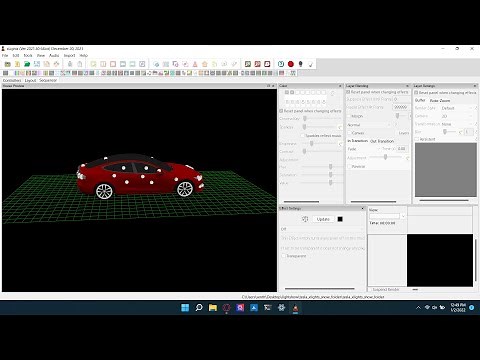This screenshot has height=360, width=480.
Task: Click the Freeze Effect at Frame input field
Action: click(401, 107)
